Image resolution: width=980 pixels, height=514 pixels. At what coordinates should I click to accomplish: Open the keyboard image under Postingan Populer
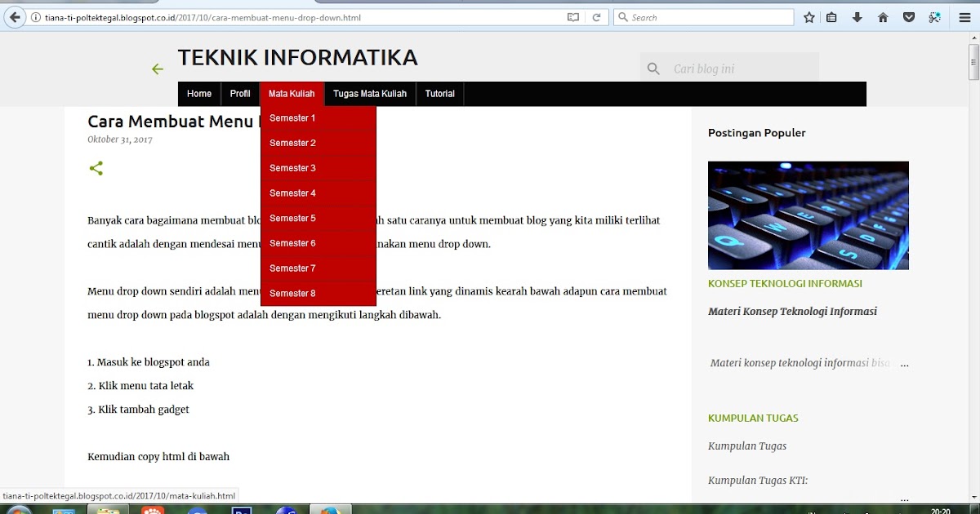point(808,215)
